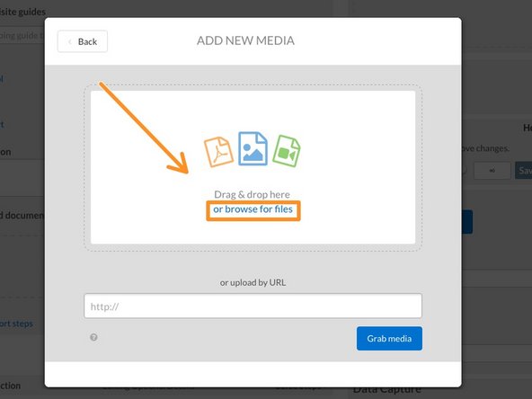Select the green video file icon
This screenshot has height=399, width=532.
click(287, 151)
